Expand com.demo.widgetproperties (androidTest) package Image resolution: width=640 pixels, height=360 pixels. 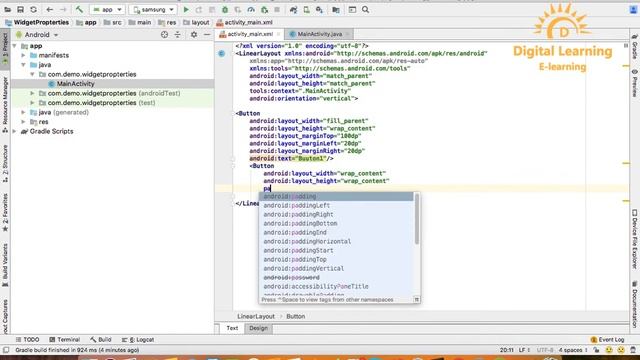pyautogui.click(x=33, y=93)
